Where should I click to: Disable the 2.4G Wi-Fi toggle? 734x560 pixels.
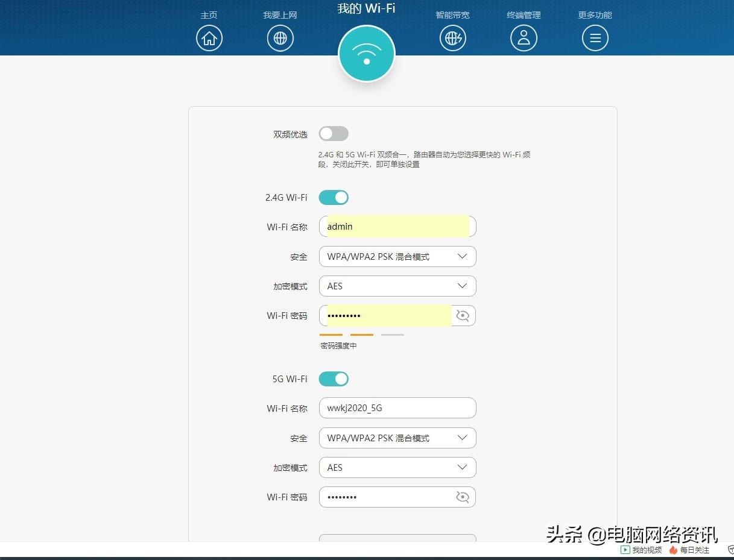pos(334,197)
